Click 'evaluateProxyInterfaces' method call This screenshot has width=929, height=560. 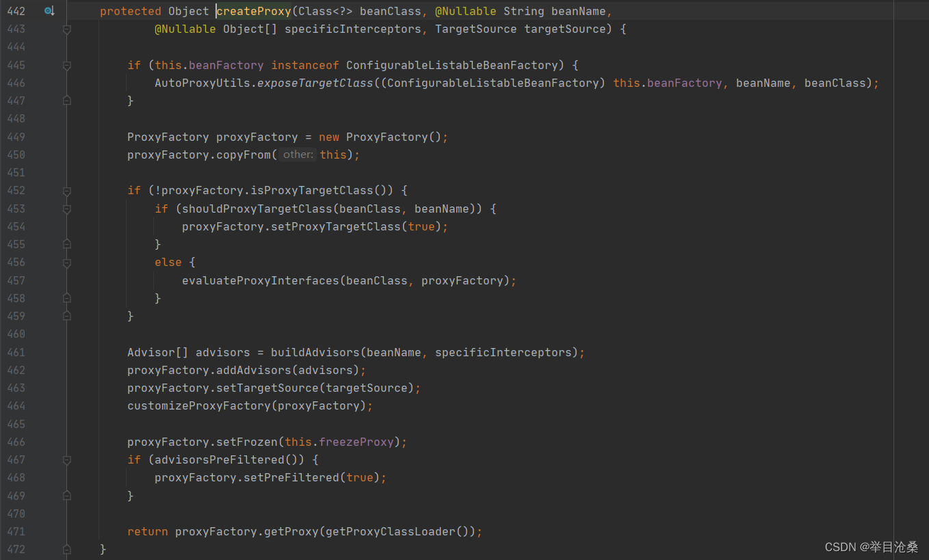click(x=261, y=280)
